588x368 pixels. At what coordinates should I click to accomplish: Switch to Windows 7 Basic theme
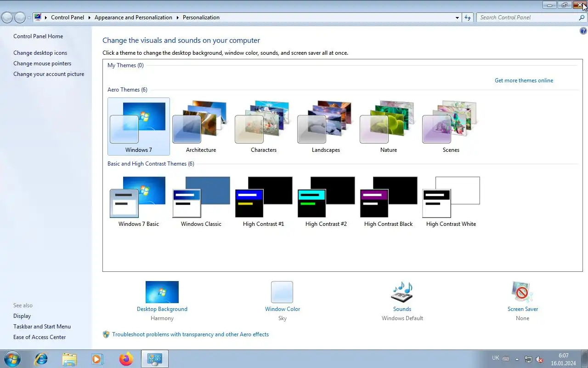139,201
